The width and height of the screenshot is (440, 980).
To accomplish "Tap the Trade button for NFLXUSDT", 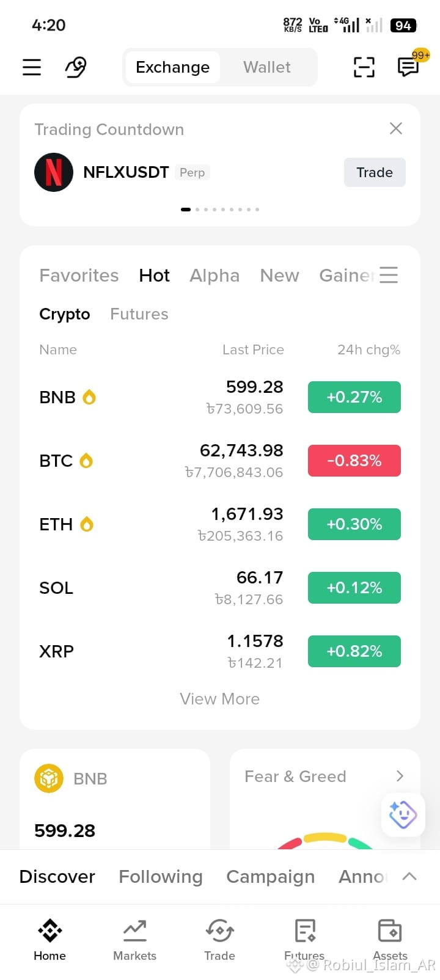I will point(375,172).
